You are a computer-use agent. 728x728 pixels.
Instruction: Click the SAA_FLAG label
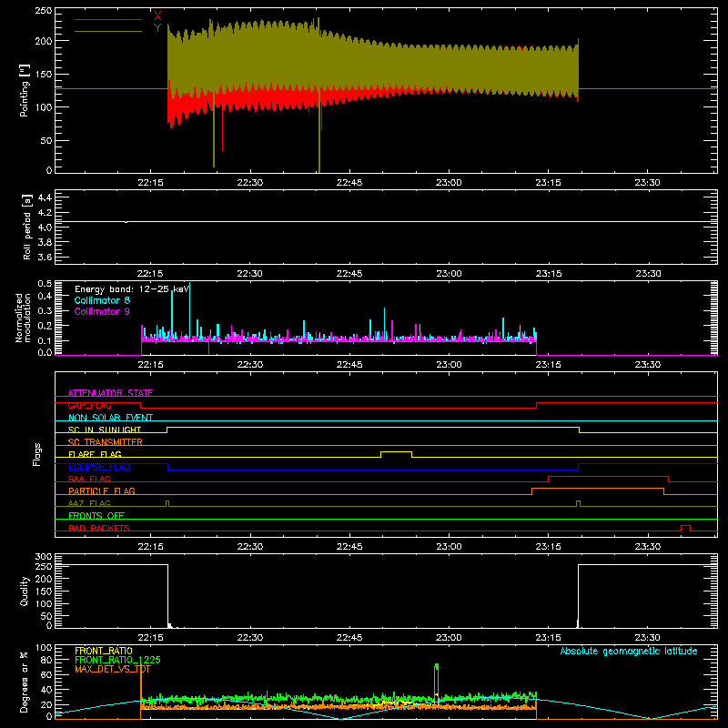[89, 479]
